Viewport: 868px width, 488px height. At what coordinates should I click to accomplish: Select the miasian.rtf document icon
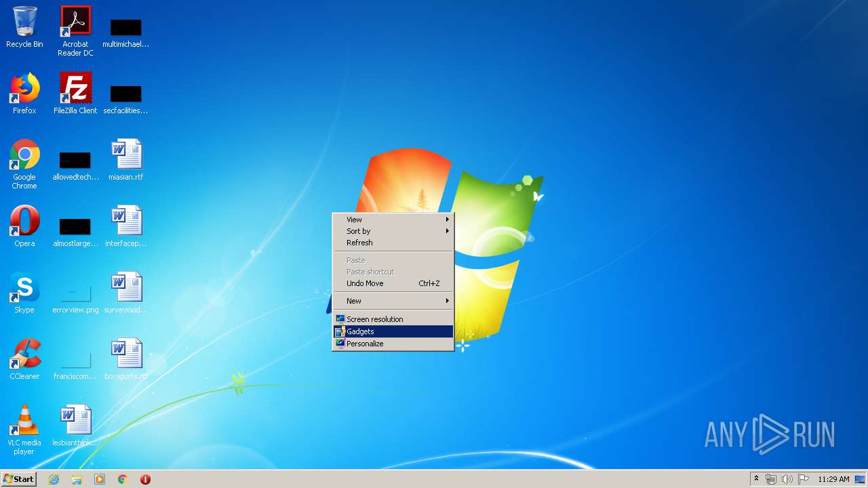[x=126, y=160]
